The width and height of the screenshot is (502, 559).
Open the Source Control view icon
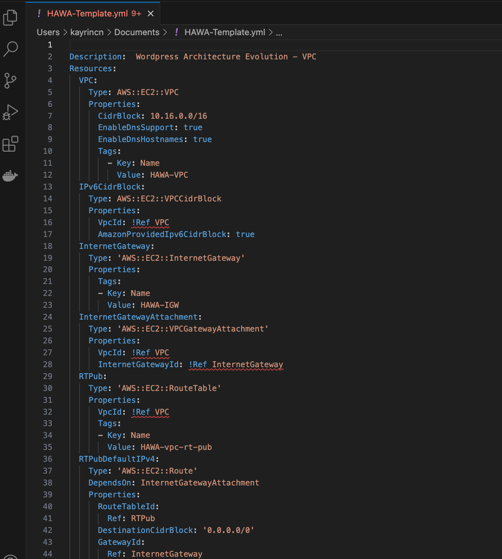pyautogui.click(x=10, y=81)
